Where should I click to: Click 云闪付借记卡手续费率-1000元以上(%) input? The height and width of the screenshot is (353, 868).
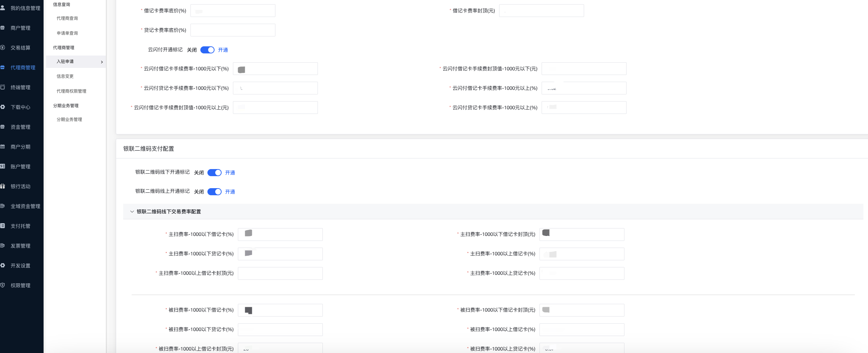pyautogui.click(x=584, y=88)
